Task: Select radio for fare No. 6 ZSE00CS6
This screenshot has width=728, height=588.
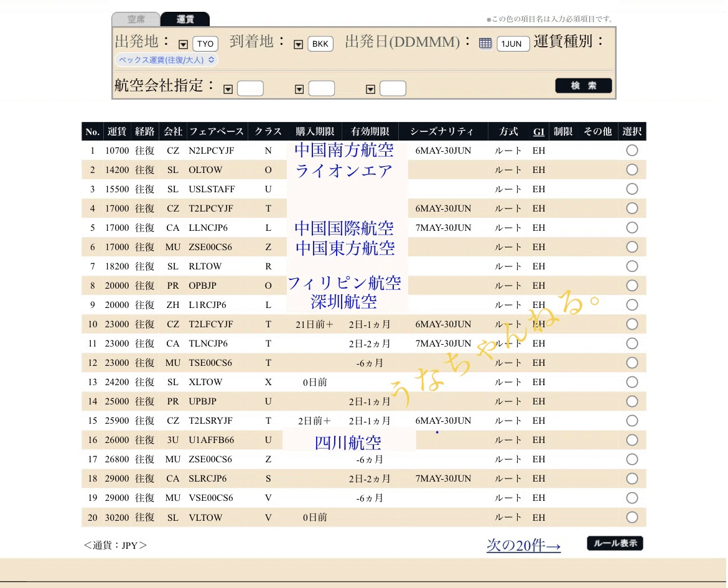Action: click(632, 246)
